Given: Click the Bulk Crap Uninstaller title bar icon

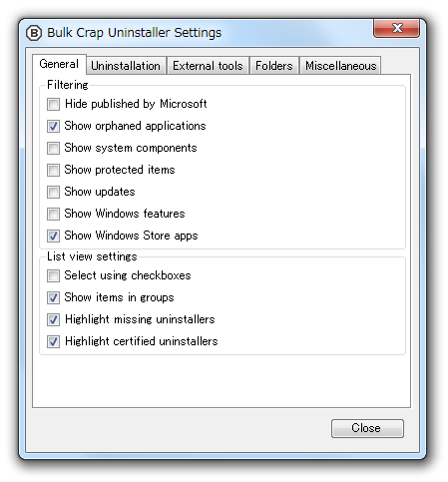Looking at the screenshot, I should click(34, 33).
